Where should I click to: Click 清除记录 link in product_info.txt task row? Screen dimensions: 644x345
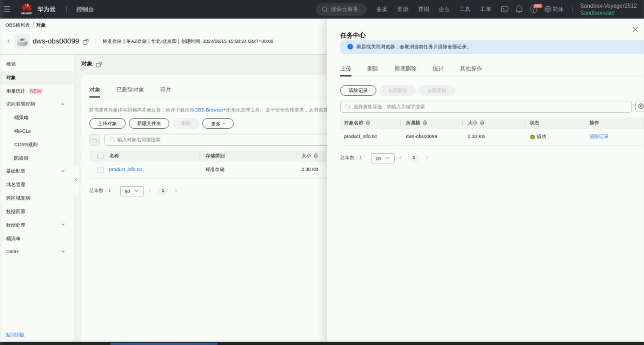pyautogui.click(x=599, y=137)
